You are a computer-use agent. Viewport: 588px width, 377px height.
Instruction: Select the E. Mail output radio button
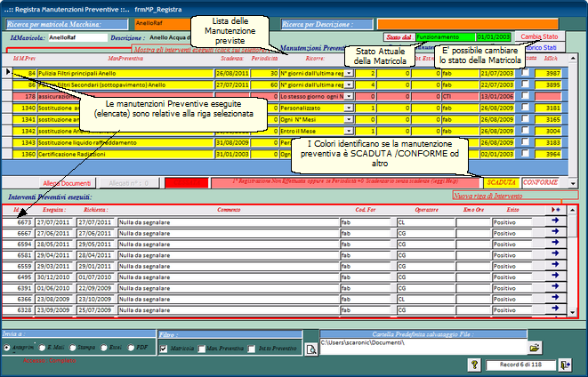[x=42, y=348]
